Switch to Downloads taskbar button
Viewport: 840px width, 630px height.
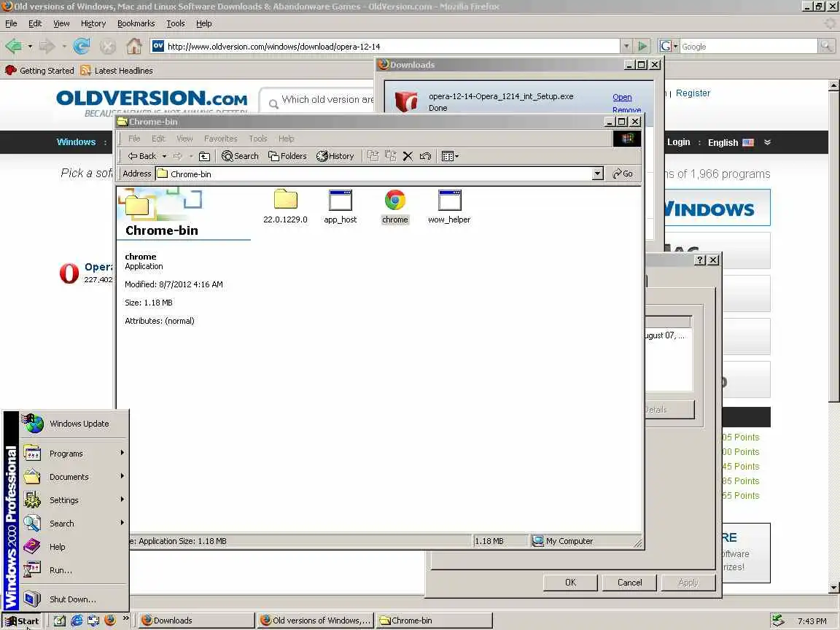197,621
